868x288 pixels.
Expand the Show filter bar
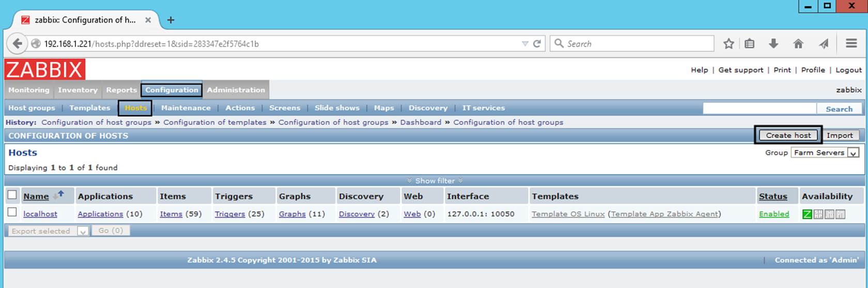(435, 180)
